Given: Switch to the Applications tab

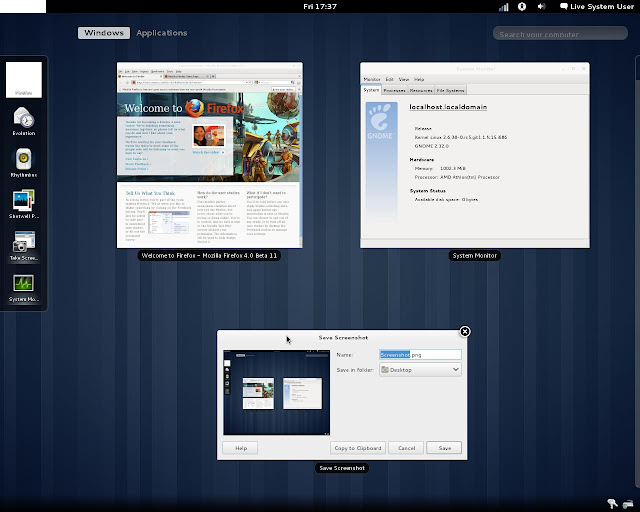Looking at the screenshot, I should tap(161, 33).
